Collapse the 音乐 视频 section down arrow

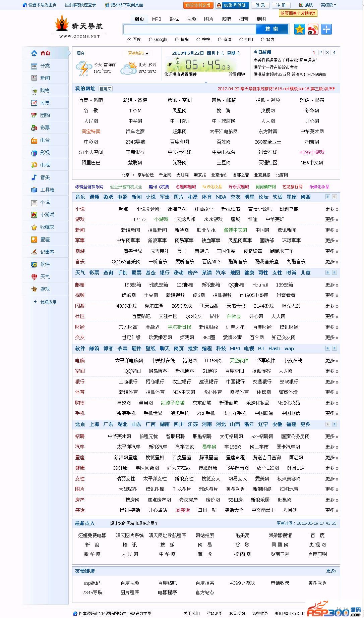[328, 197]
